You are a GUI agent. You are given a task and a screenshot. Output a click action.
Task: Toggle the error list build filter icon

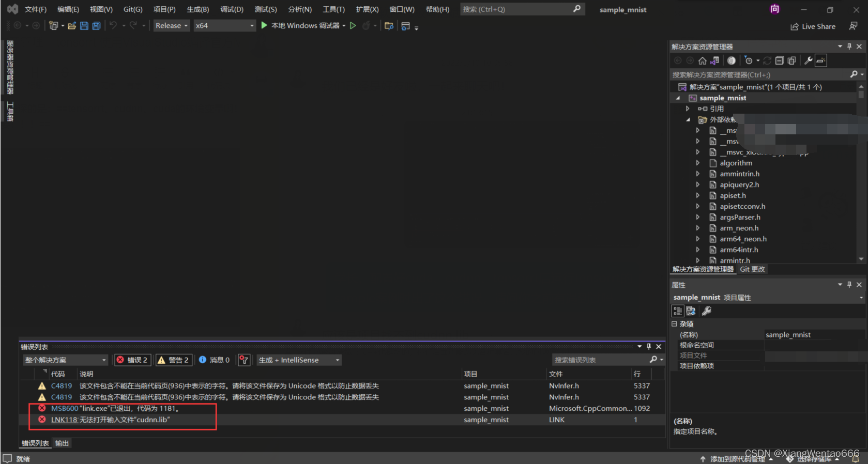pyautogui.click(x=244, y=360)
